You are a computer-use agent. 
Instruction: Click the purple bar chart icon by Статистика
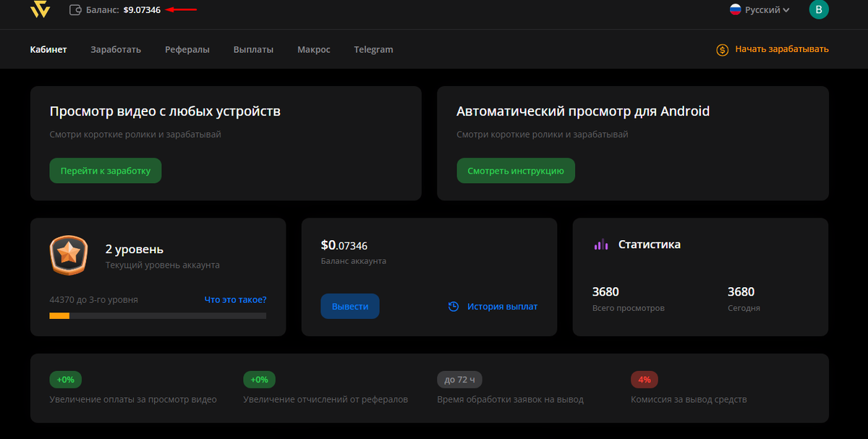coord(601,244)
